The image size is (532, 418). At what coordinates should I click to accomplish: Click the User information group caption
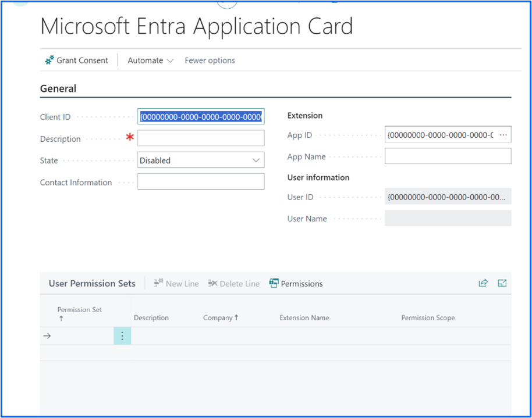(x=318, y=177)
